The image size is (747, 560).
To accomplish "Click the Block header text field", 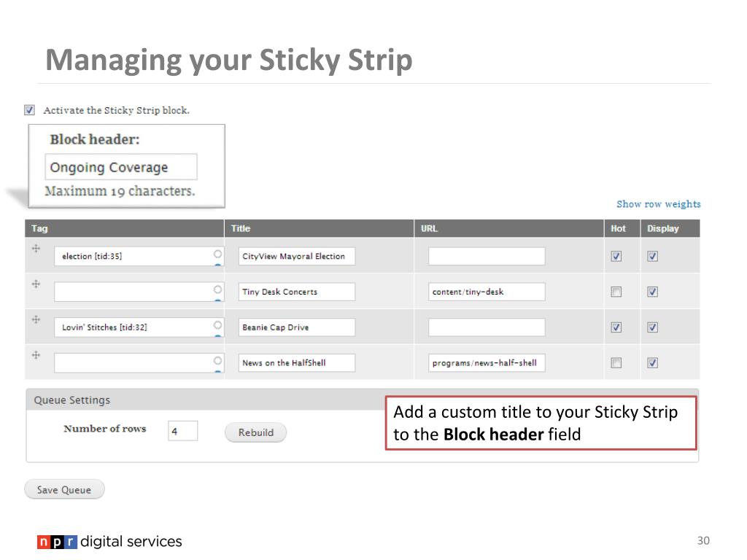I will (121, 167).
